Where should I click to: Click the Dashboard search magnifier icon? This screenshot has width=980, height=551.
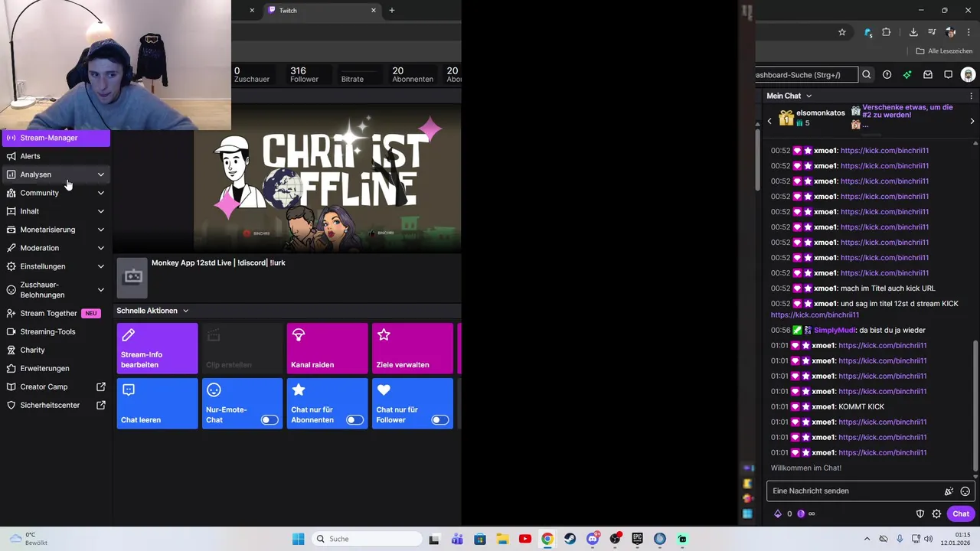pyautogui.click(x=867, y=75)
